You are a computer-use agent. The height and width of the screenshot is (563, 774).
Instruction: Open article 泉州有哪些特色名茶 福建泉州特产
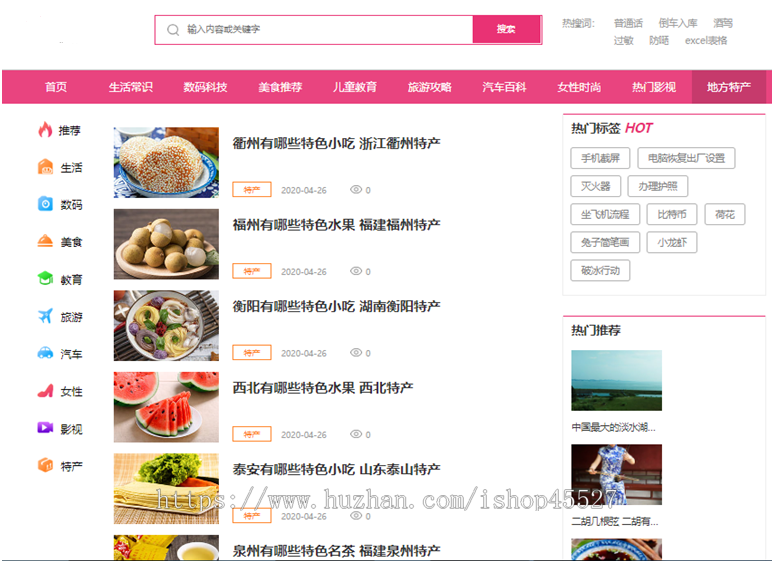pyautogui.click(x=336, y=551)
